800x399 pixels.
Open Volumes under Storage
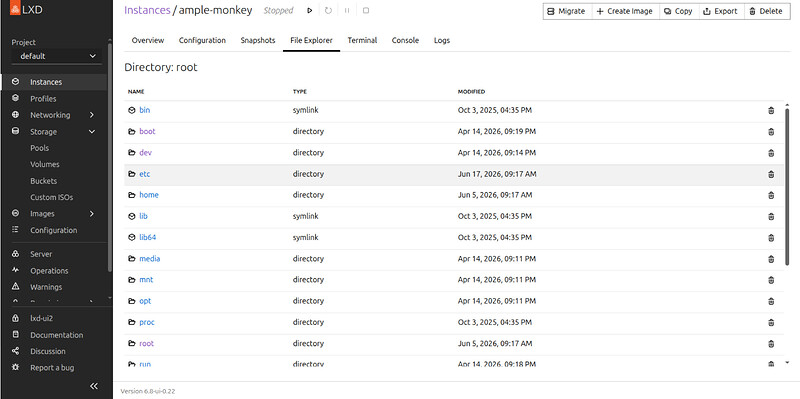[45, 164]
